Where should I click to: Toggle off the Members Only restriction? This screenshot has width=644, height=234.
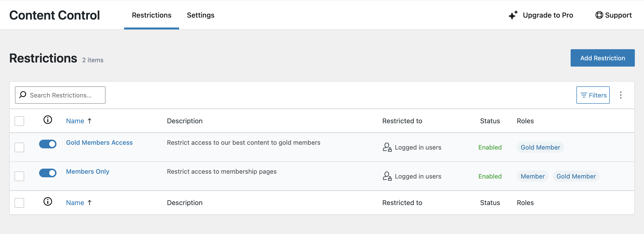48,173
